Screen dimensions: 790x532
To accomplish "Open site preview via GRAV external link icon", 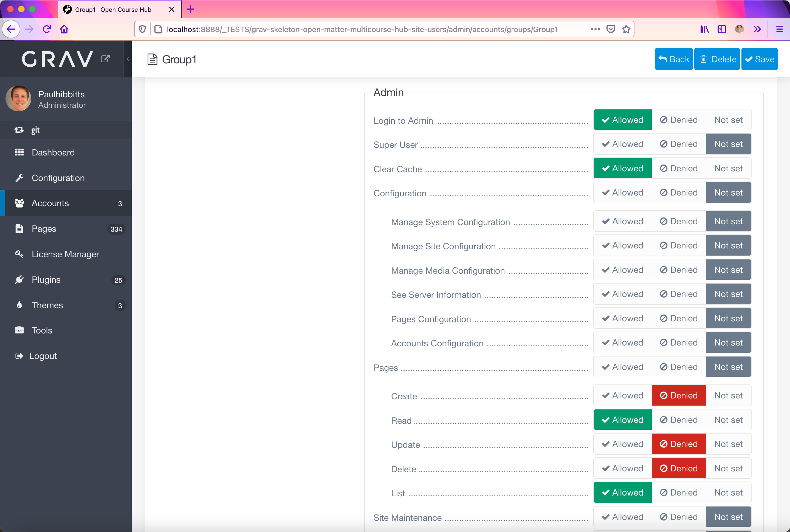I will click(x=105, y=58).
